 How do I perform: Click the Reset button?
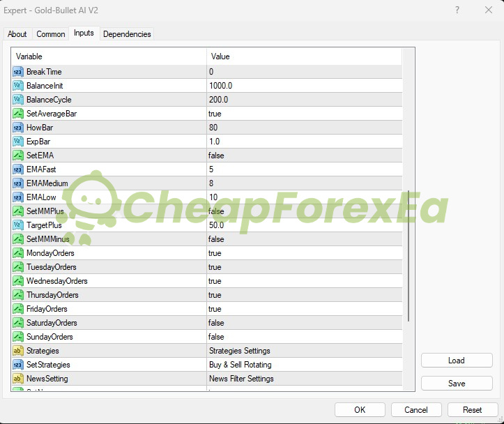473,410
